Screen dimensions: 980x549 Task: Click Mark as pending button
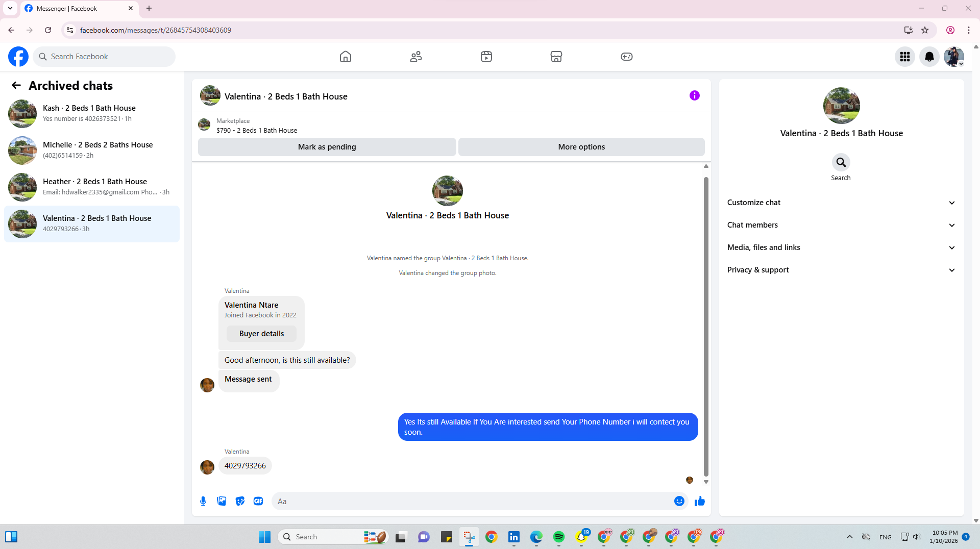click(x=327, y=147)
